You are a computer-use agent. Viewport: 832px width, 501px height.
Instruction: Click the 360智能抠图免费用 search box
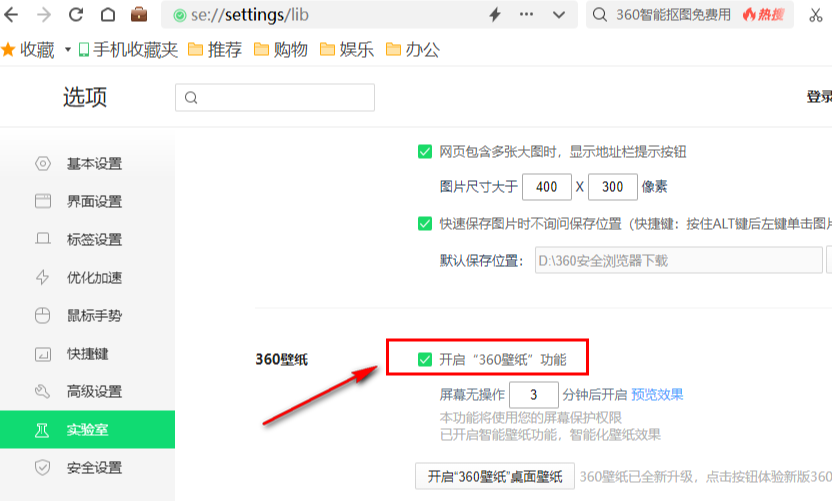(x=673, y=15)
